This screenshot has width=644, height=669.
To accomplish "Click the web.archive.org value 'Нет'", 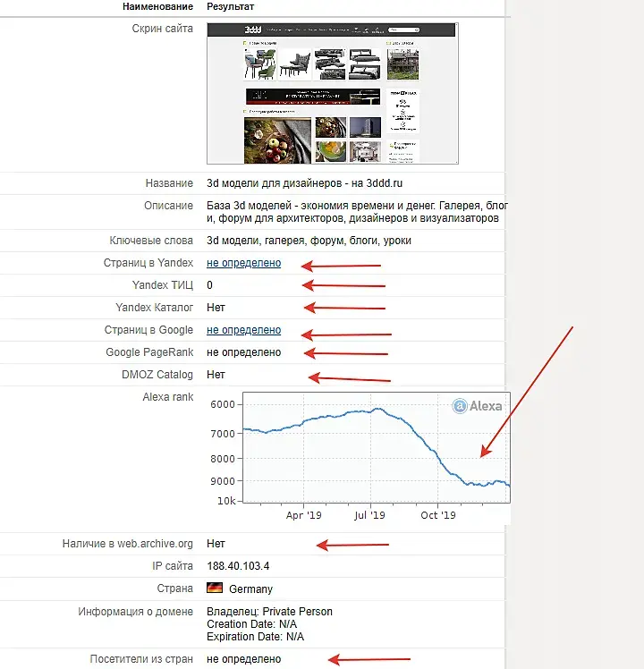I will coord(216,544).
